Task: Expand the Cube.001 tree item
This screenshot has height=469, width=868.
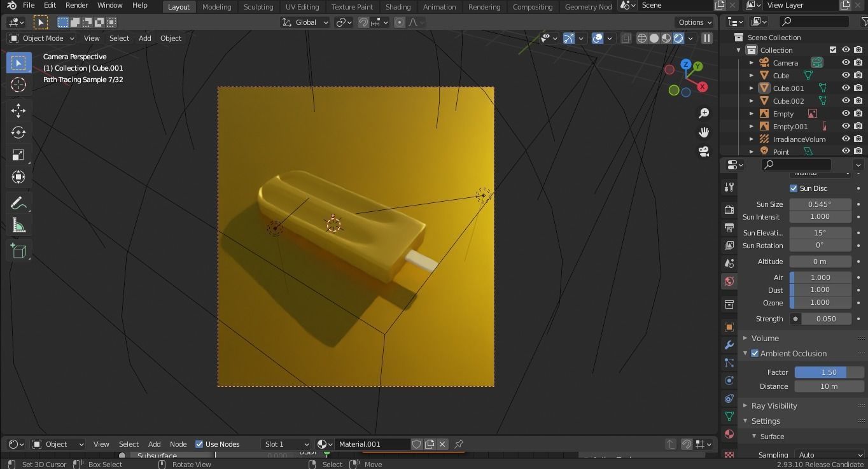Action: coord(751,88)
